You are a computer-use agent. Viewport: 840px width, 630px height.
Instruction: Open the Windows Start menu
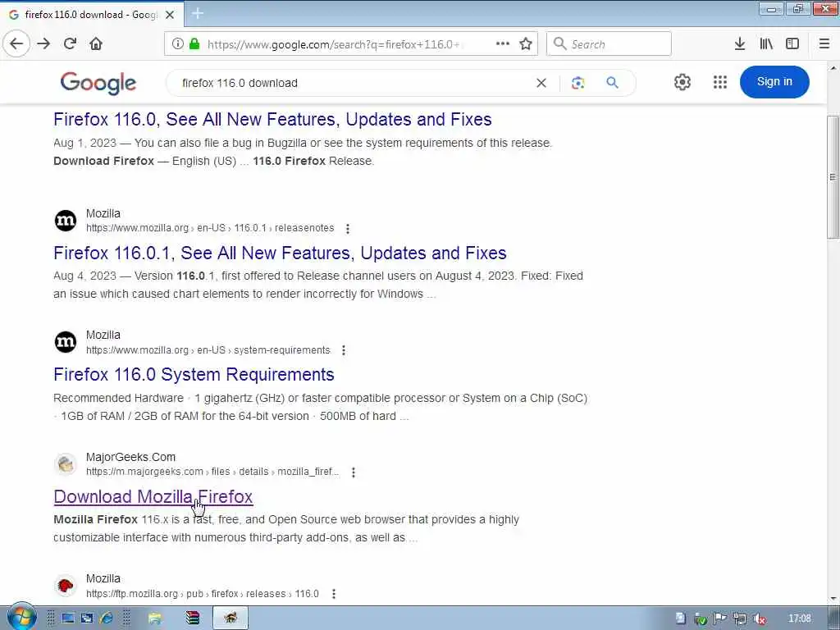[x=21, y=617]
